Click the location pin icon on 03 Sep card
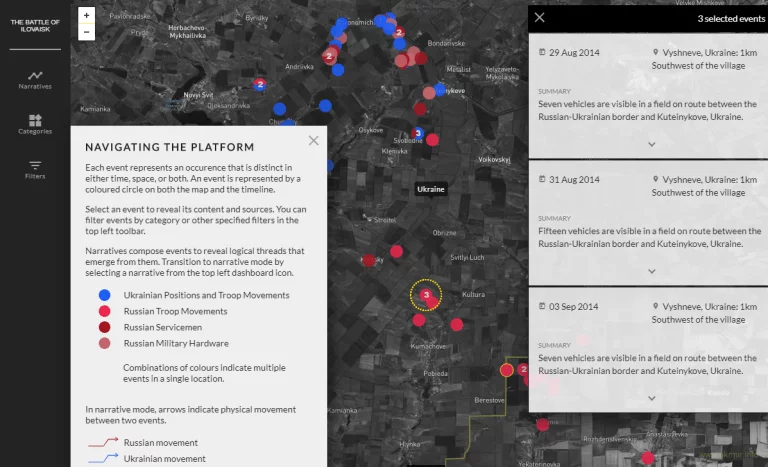The image size is (768, 467). [655, 306]
